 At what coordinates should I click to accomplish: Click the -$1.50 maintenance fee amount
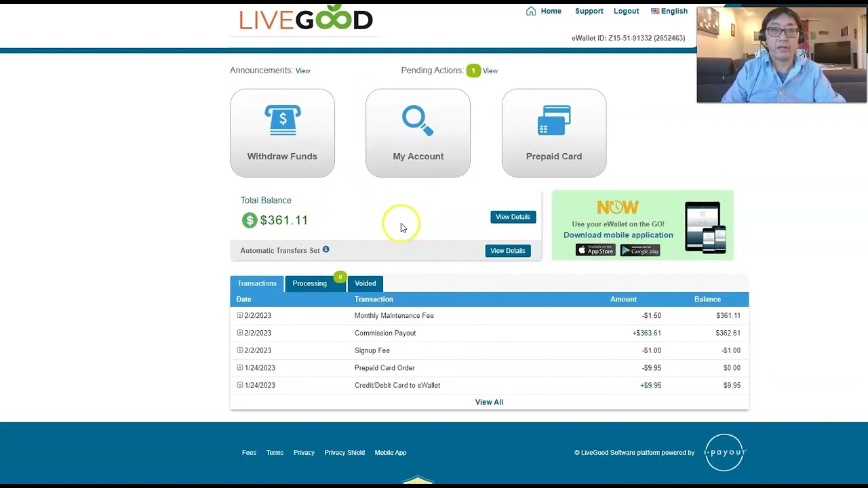652,315
